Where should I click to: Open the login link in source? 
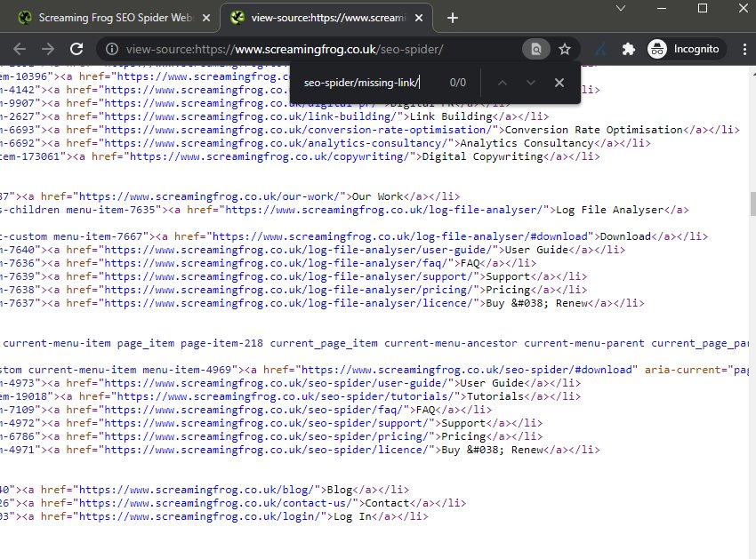tap(199, 516)
